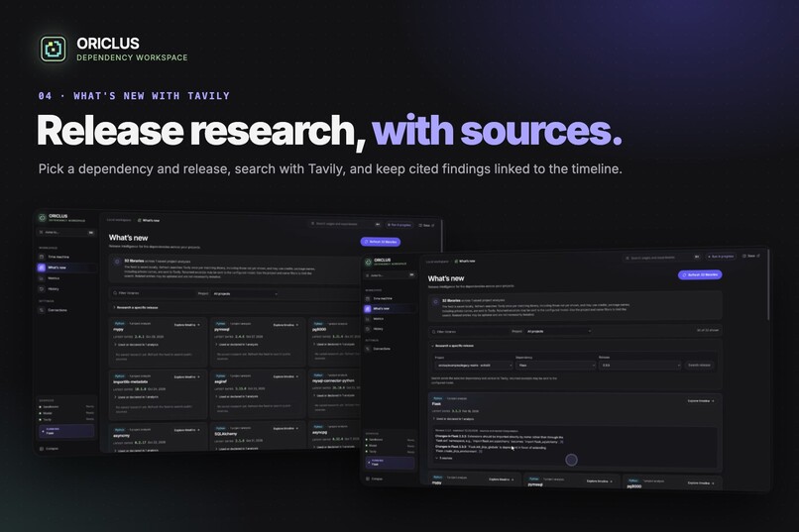Click Jump to field in back window sidebar

tap(66, 232)
